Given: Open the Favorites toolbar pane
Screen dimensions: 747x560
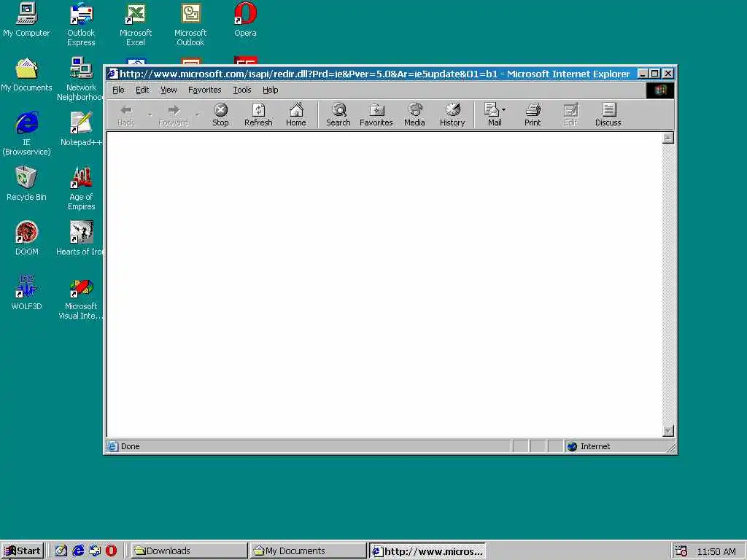Looking at the screenshot, I should (x=376, y=115).
